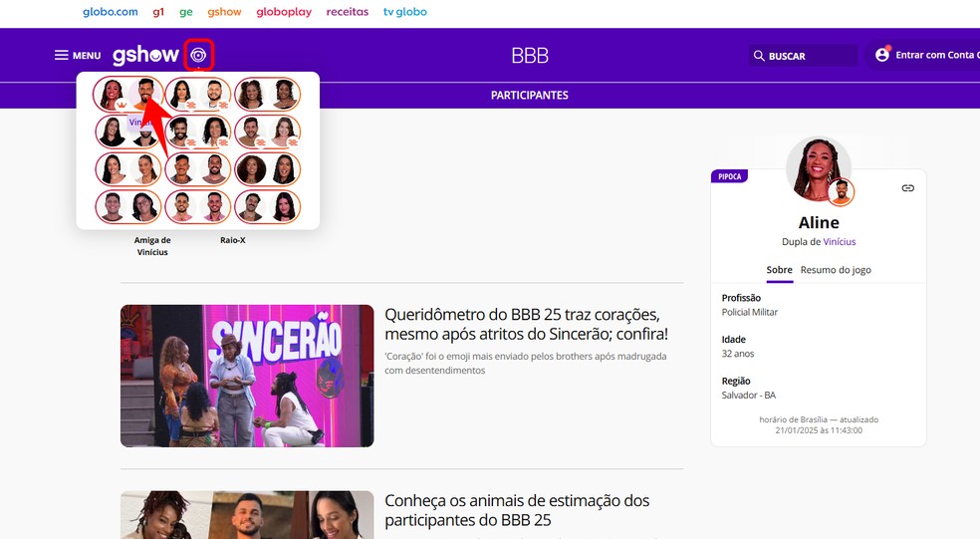Open Raio-X item
Image resolution: width=980 pixels, height=539 pixels.
[232, 240]
